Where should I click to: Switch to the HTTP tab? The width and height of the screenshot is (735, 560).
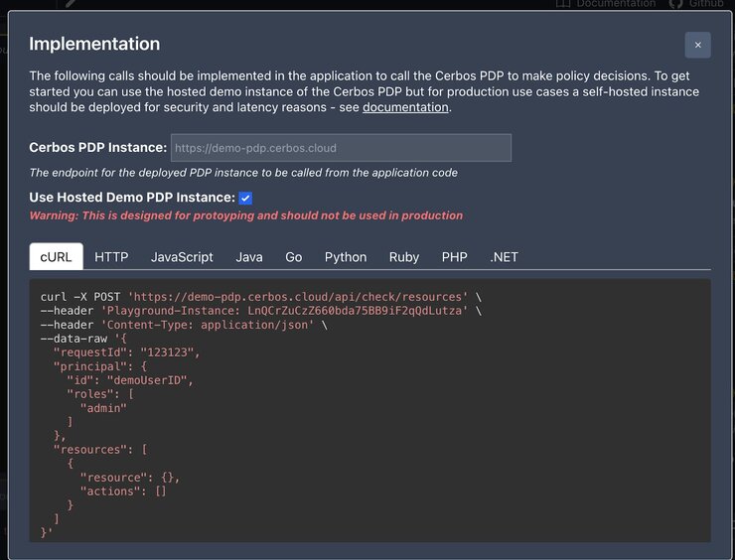(111, 257)
